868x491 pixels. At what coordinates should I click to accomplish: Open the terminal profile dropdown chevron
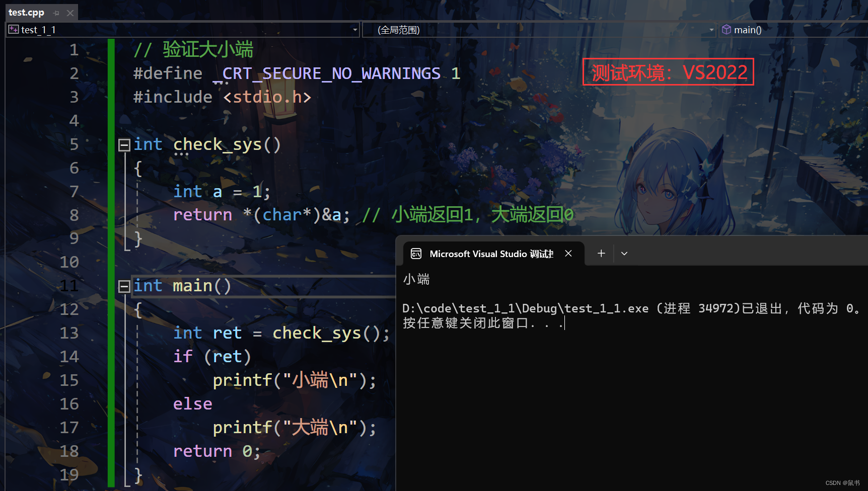click(624, 254)
